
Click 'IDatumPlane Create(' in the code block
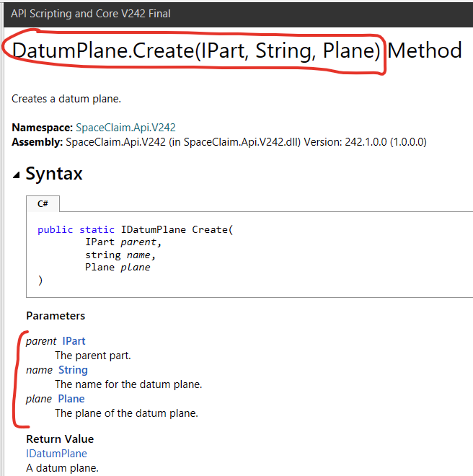click(x=177, y=230)
